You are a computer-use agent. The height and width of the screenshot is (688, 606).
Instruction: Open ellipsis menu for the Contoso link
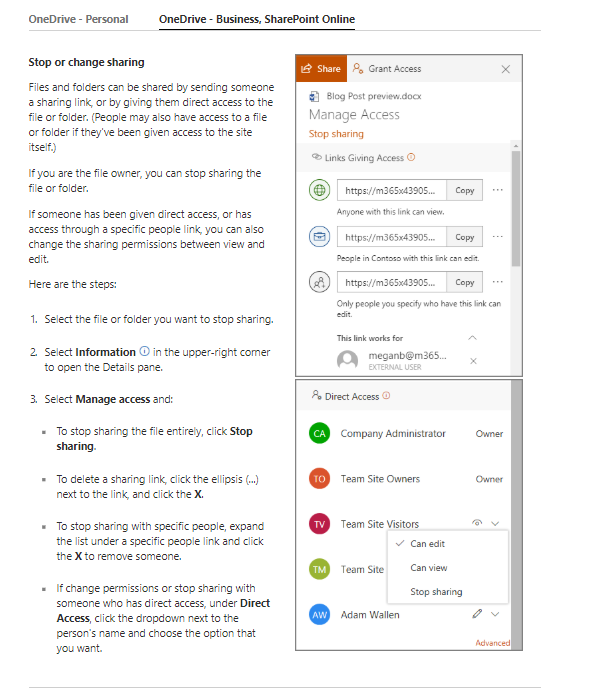pyautogui.click(x=498, y=236)
